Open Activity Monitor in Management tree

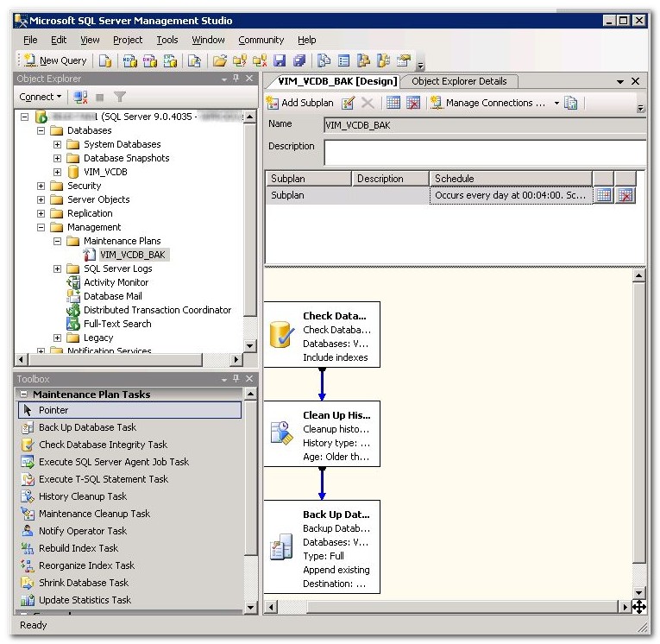click(116, 282)
